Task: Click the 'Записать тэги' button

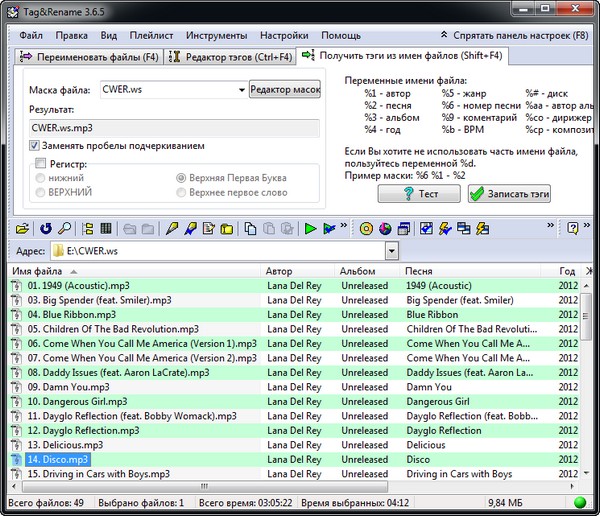Action: click(509, 193)
